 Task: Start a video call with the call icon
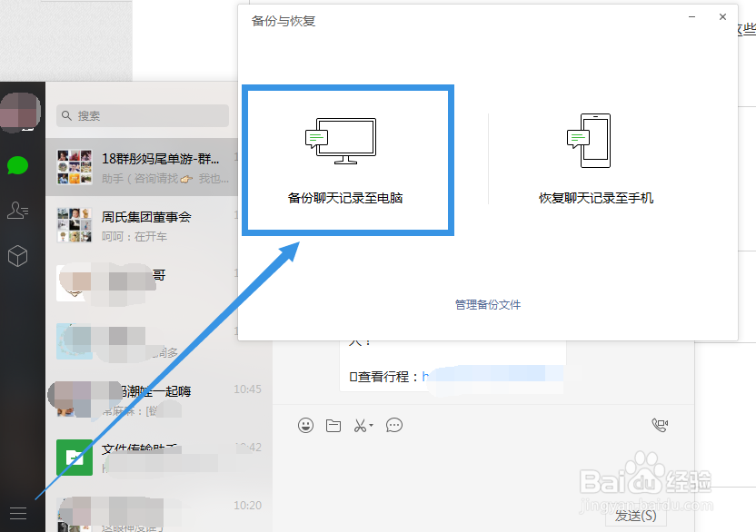tap(660, 424)
